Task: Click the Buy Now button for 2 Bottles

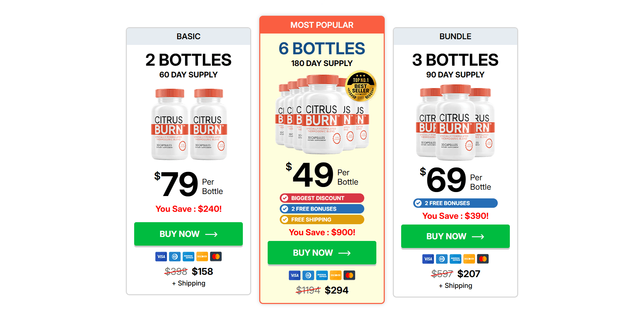Action: [x=188, y=234]
